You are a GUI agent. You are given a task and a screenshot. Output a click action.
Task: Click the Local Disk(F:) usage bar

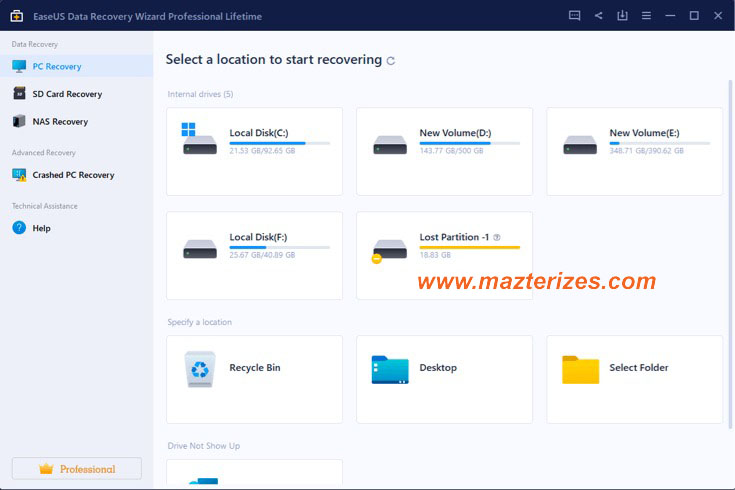[x=279, y=247]
